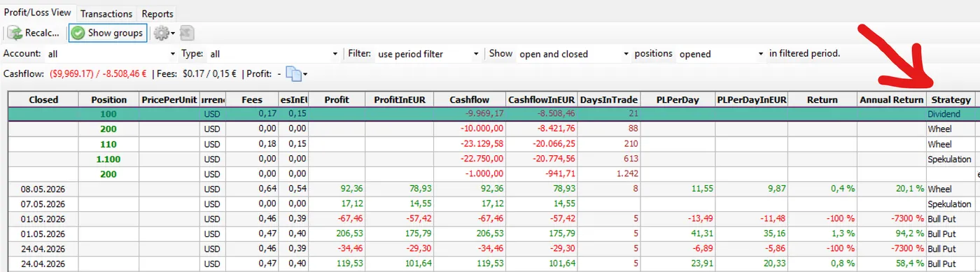Click the Fees column header
Screen dimensions: 980x272
pos(252,99)
